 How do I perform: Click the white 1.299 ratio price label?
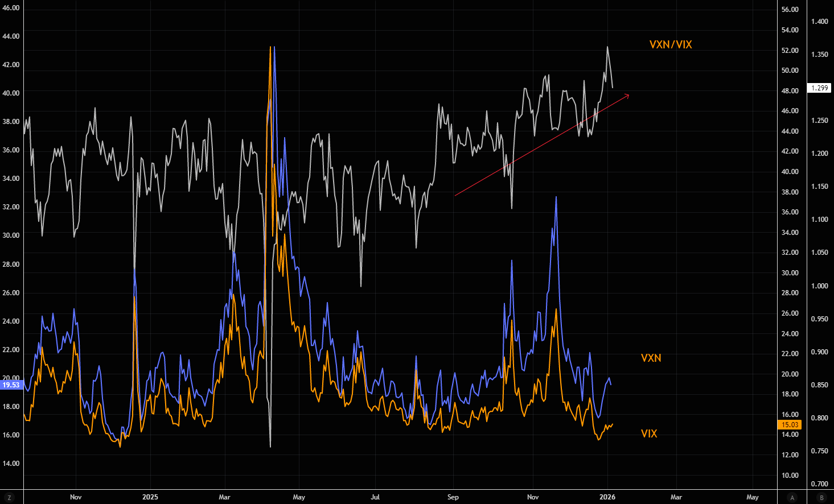820,88
